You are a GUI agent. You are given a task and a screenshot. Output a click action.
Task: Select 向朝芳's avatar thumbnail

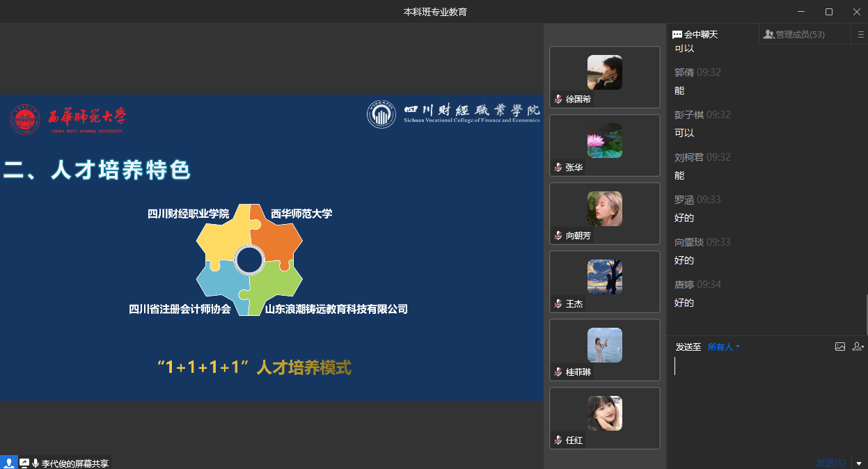[x=605, y=209]
